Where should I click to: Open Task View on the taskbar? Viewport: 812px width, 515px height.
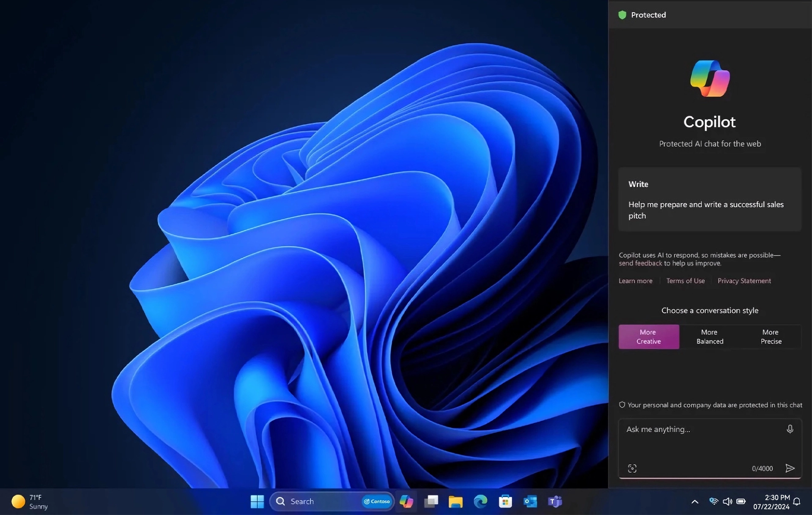click(x=431, y=501)
